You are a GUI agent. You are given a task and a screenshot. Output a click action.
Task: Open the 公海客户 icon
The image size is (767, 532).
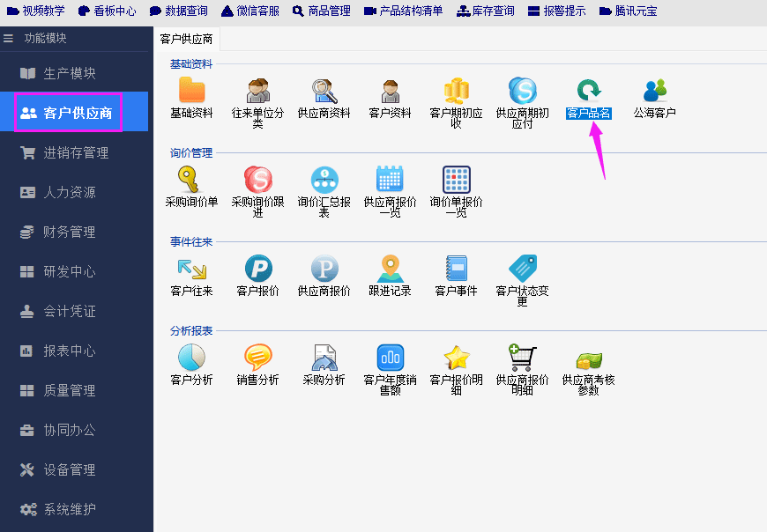coord(654,91)
